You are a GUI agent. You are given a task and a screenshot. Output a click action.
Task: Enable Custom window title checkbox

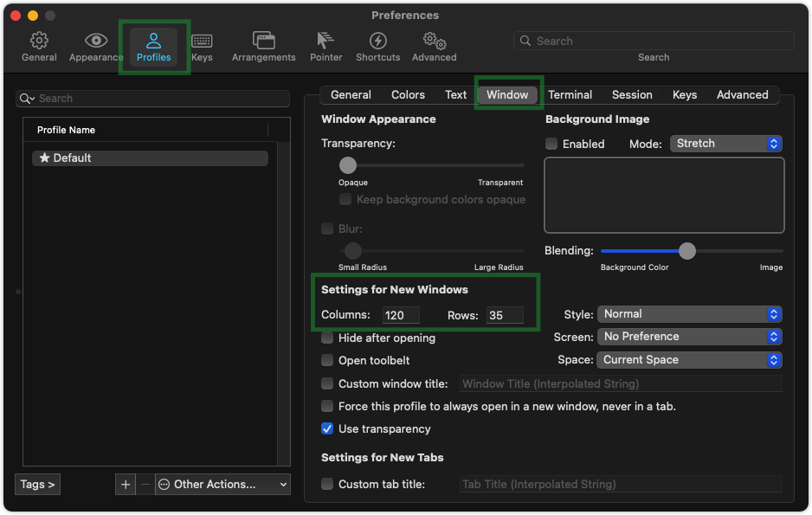(x=327, y=383)
